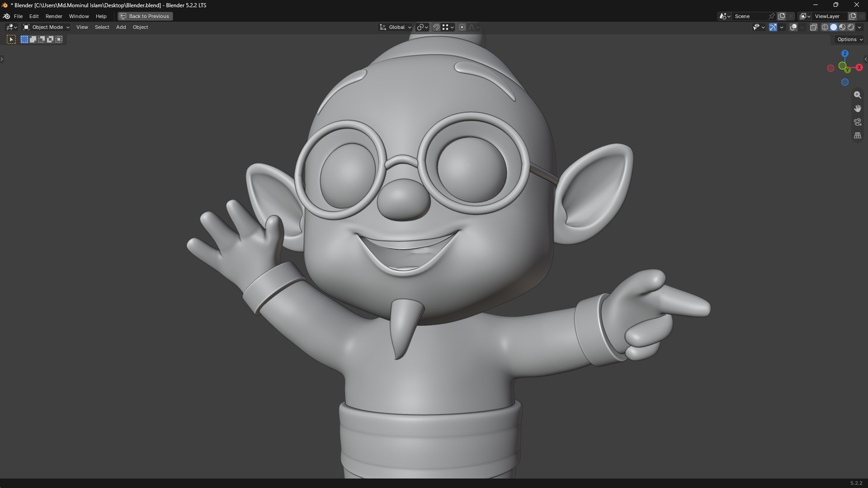Expand the Options dropdown
Screen dimensions: 868x488
click(x=849, y=40)
